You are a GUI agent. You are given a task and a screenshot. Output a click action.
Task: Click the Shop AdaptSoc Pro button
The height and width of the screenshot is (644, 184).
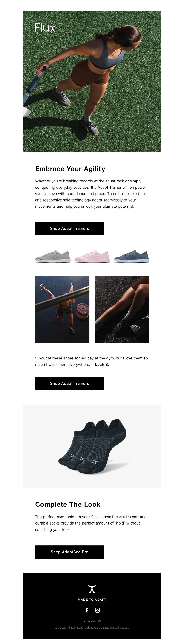tap(69, 552)
